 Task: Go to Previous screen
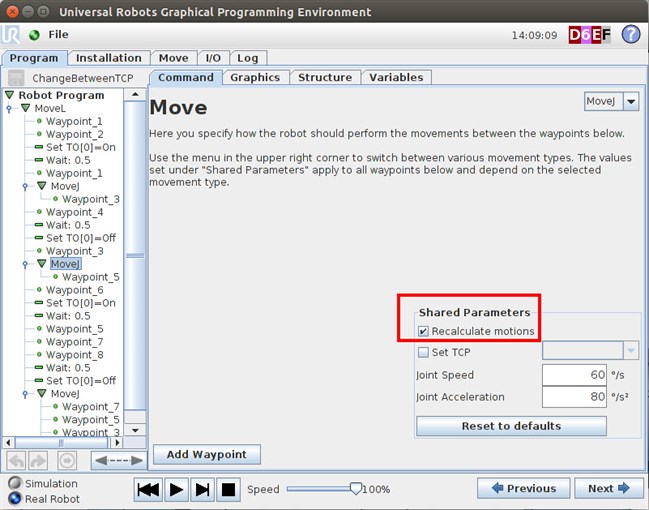523,488
